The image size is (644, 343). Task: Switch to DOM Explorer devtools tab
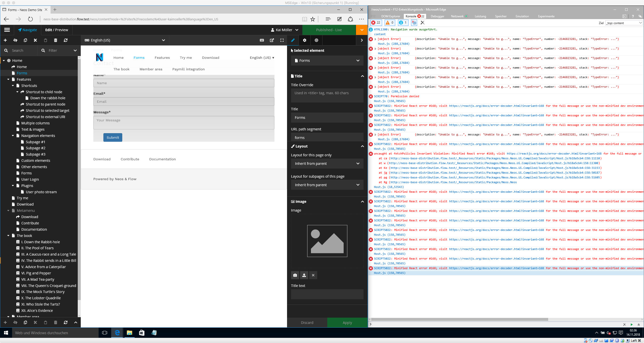pyautogui.click(x=390, y=16)
